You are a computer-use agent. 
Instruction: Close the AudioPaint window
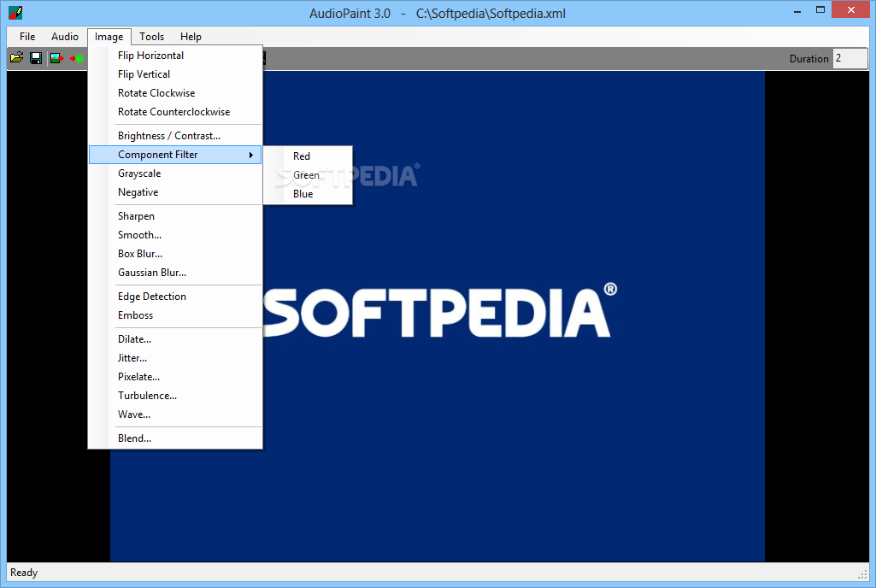pos(851,10)
